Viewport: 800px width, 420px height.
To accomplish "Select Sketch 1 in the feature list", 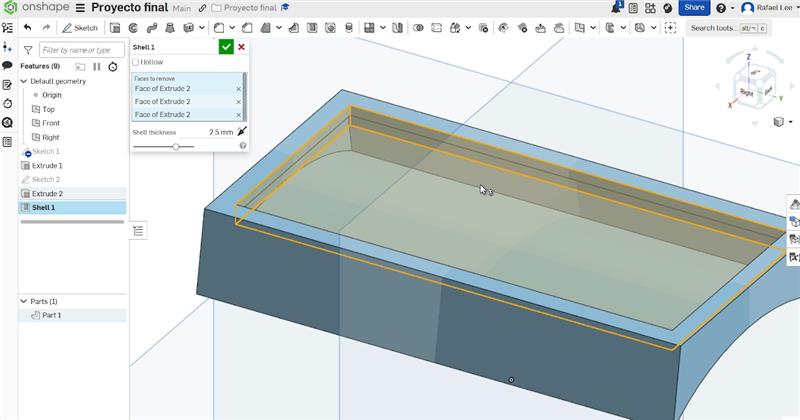I will [x=46, y=152].
